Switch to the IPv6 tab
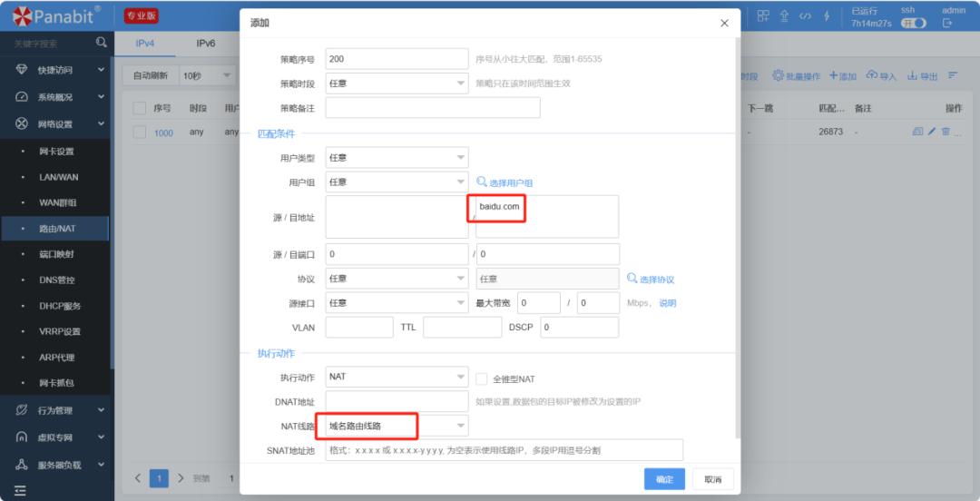This screenshot has width=980, height=501. tap(206, 44)
